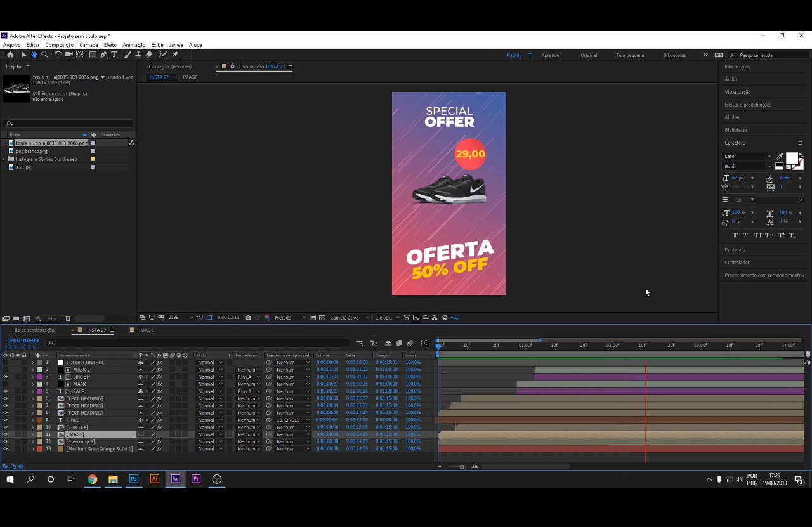The width and height of the screenshot is (812, 527).
Task: Select the Selection arrow tool
Action: 23,55
